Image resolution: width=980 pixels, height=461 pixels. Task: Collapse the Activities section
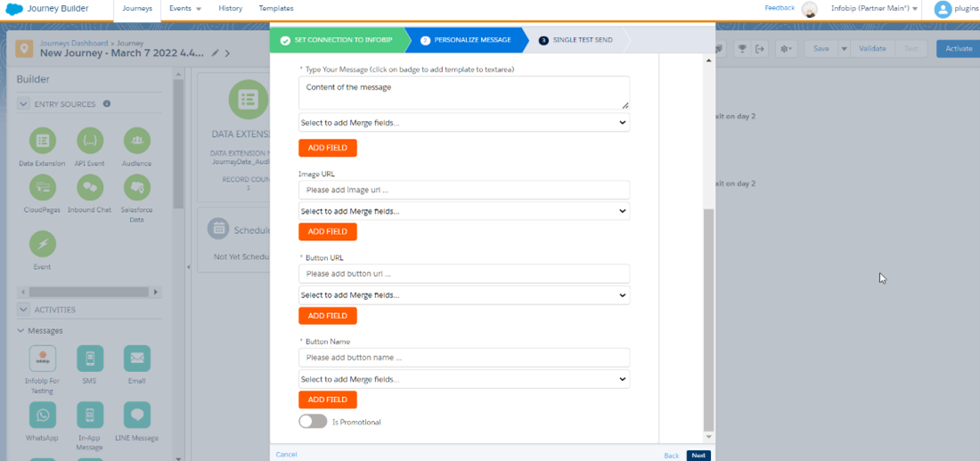[23, 309]
